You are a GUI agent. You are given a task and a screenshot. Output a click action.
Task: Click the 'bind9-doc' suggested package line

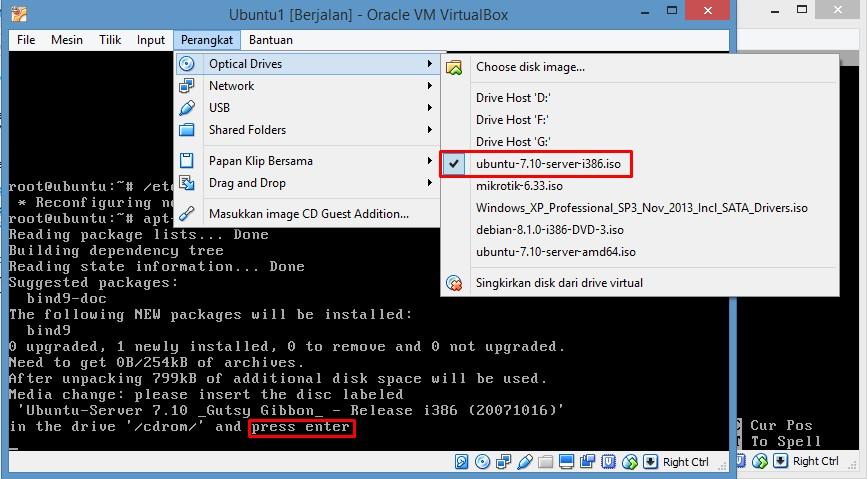[67, 299]
